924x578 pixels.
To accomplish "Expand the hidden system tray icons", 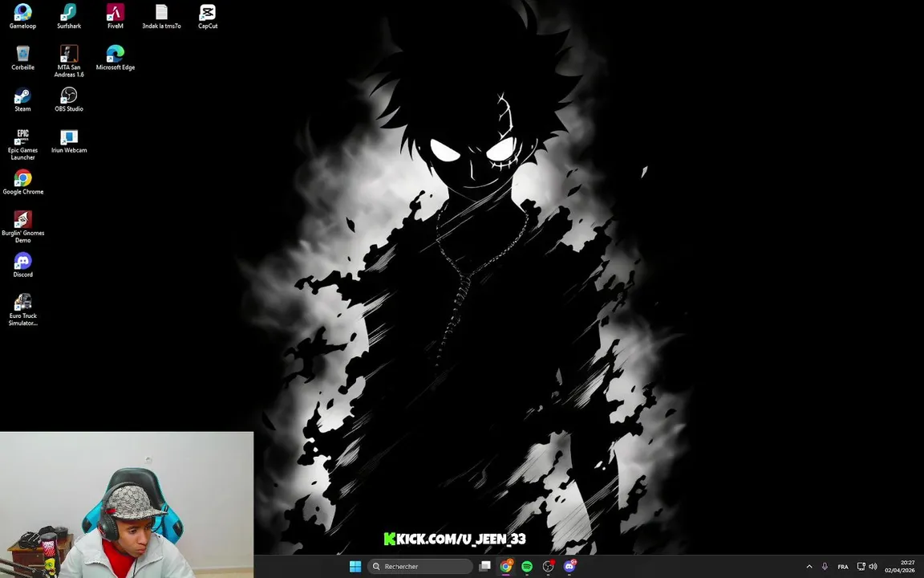I will (x=809, y=566).
